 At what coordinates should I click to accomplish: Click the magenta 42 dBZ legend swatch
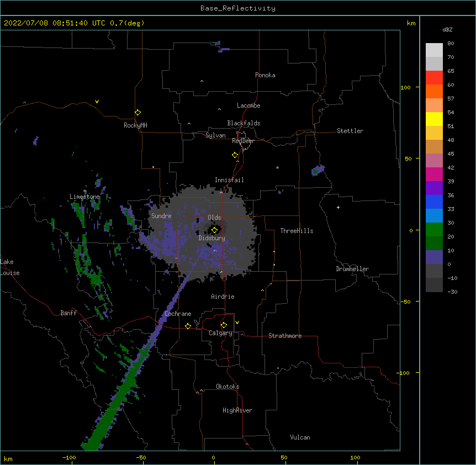point(434,174)
